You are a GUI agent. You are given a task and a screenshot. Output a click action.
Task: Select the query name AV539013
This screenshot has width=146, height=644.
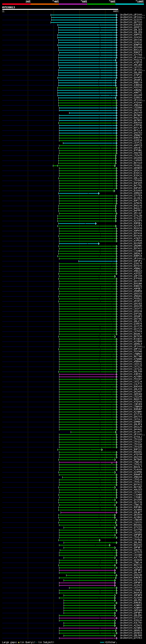pos(8,7)
